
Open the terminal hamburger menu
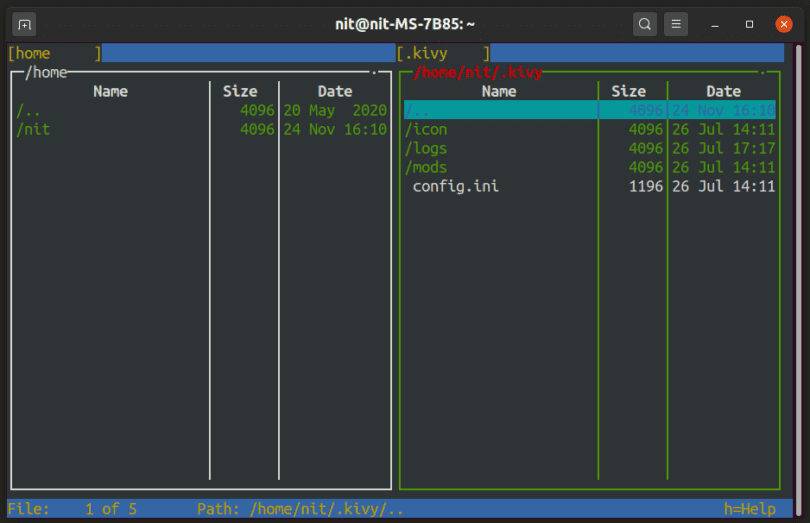tap(676, 24)
